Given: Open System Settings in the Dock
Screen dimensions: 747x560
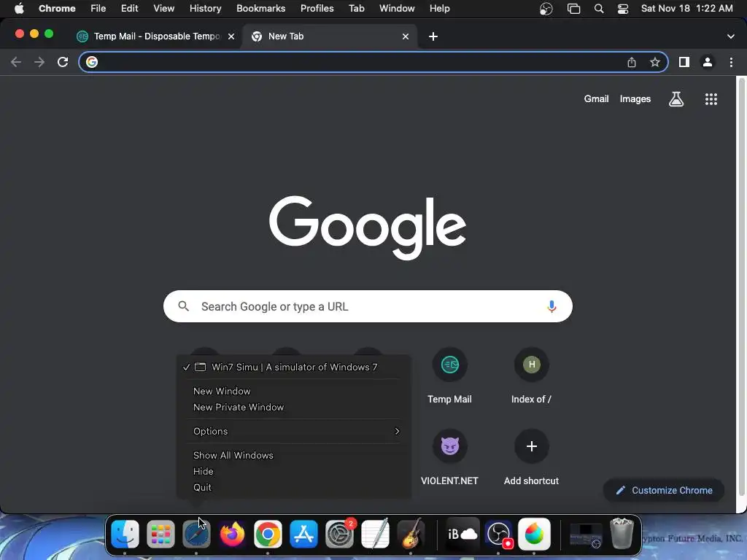Looking at the screenshot, I should 339,534.
